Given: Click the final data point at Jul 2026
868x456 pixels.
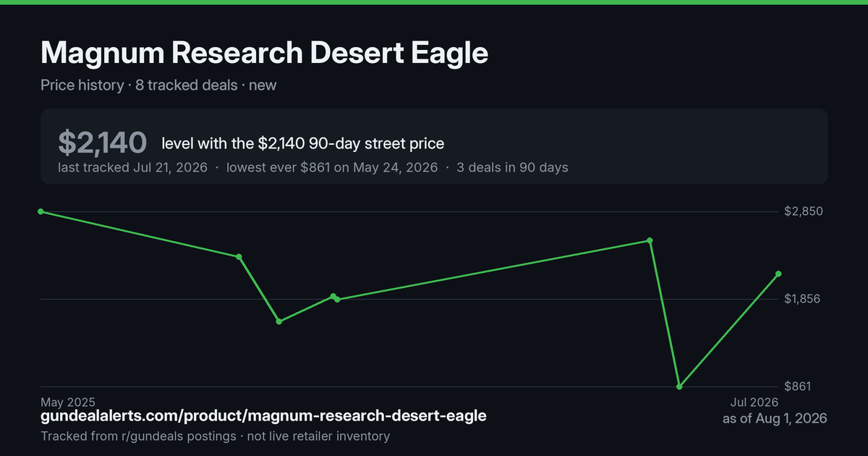Looking at the screenshot, I should click(x=778, y=274).
